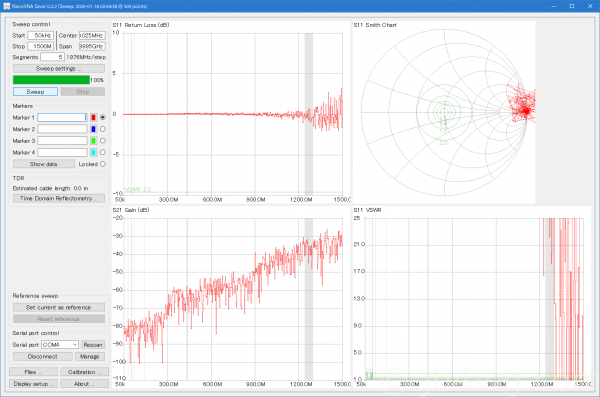Screen dimensions: 600x397
Task: Open the Calibration window
Action: (84, 372)
